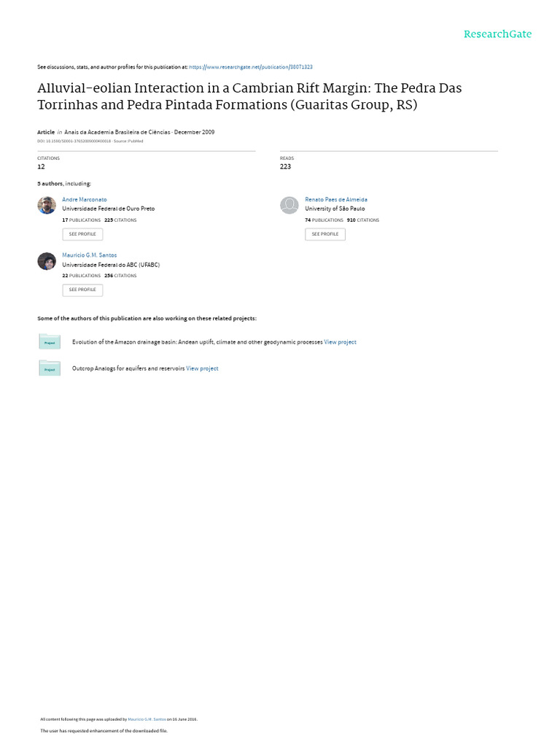Screen dimensions: 560x747
Task: Click the reads count of 223
Action: click(x=285, y=166)
